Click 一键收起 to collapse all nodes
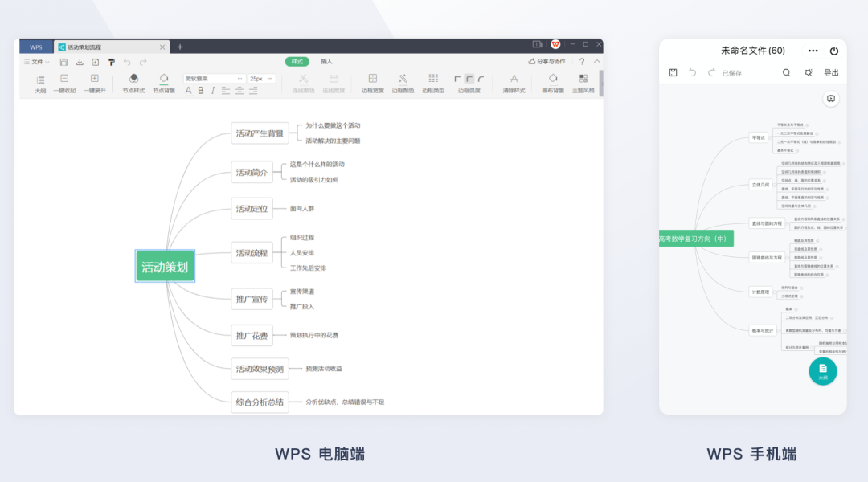This screenshot has width=868, height=482. click(x=64, y=79)
